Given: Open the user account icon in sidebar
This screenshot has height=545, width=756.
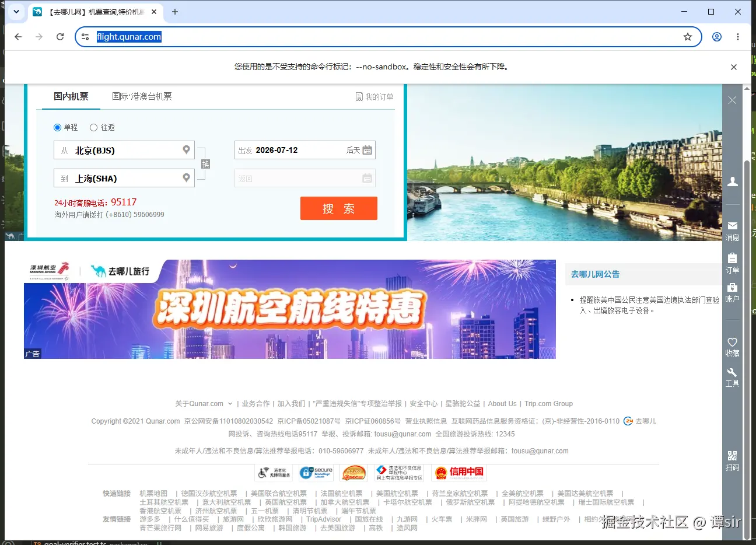Looking at the screenshot, I should pyautogui.click(x=733, y=181).
